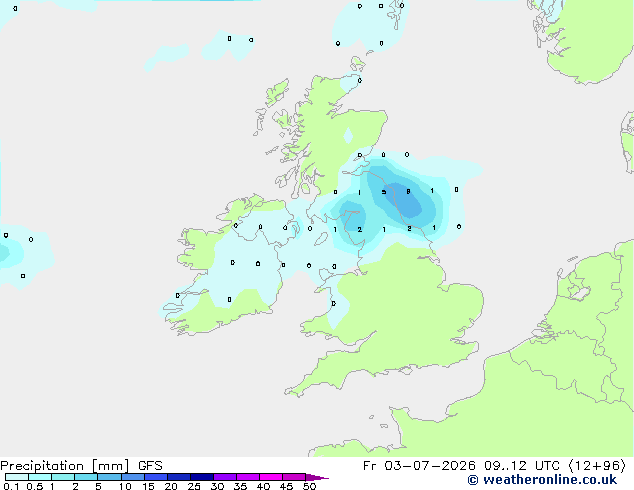The height and width of the screenshot is (490, 634).
Task: Click the 15–20 mm legend swatch
Action: point(155,477)
